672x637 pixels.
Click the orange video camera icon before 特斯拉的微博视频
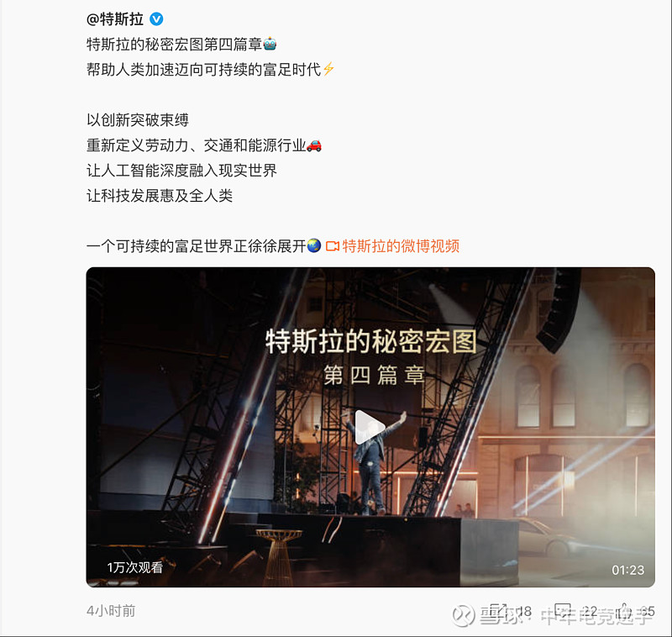pyautogui.click(x=333, y=246)
